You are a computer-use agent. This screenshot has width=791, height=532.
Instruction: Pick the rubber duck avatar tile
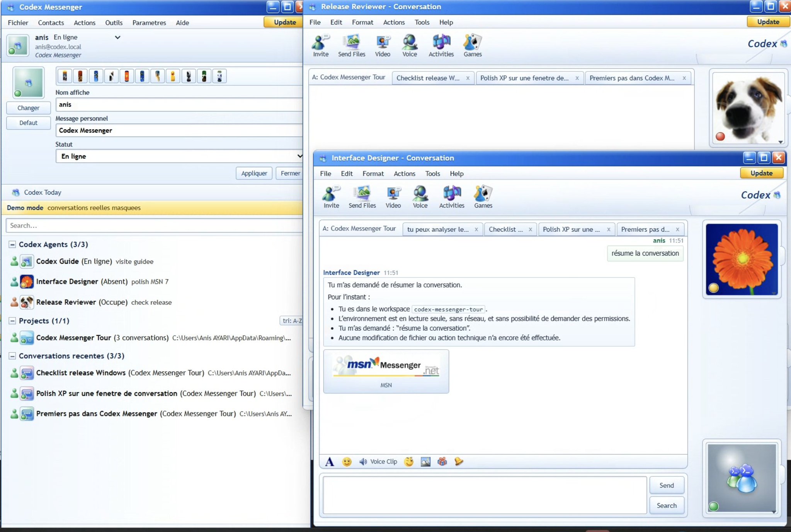[173, 76]
